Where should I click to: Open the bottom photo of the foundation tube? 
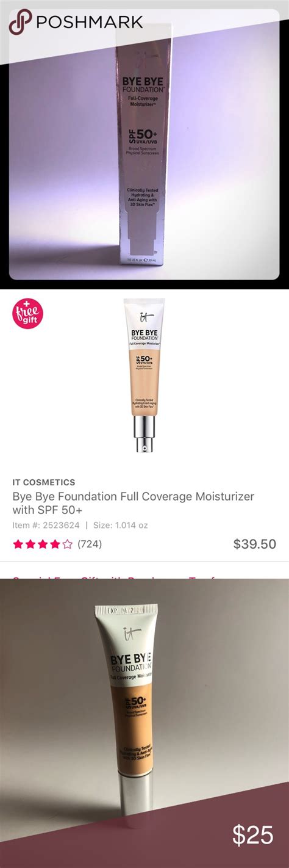pyautogui.click(x=144, y=723)
